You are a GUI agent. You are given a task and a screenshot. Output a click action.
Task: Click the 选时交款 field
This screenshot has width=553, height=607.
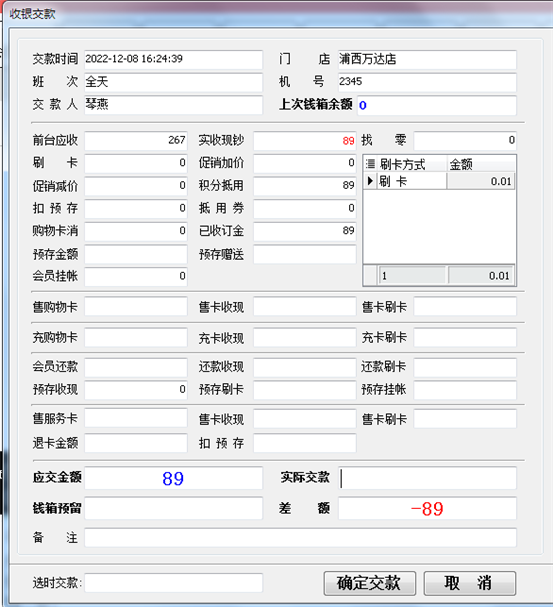173,583
